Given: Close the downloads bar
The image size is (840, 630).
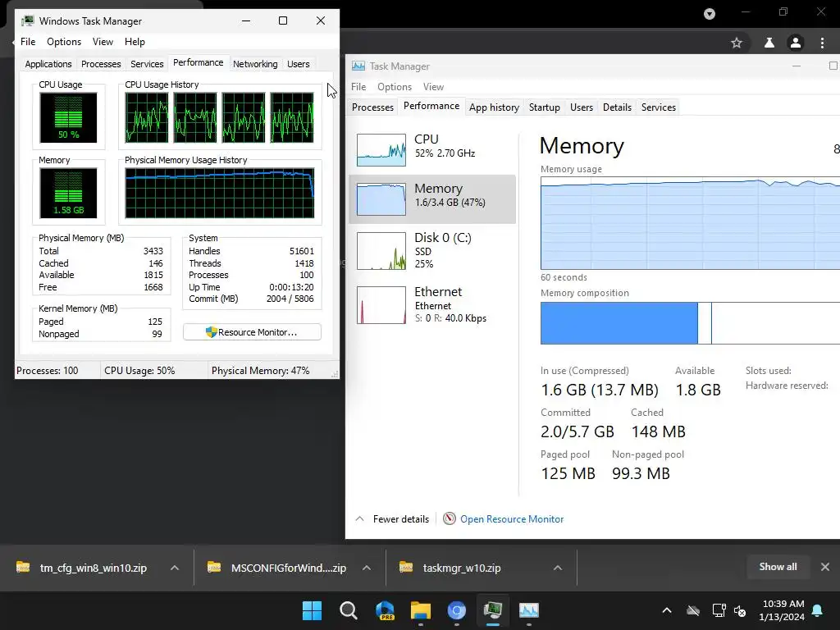Looking at the screenshot, I should click(825, 567).
